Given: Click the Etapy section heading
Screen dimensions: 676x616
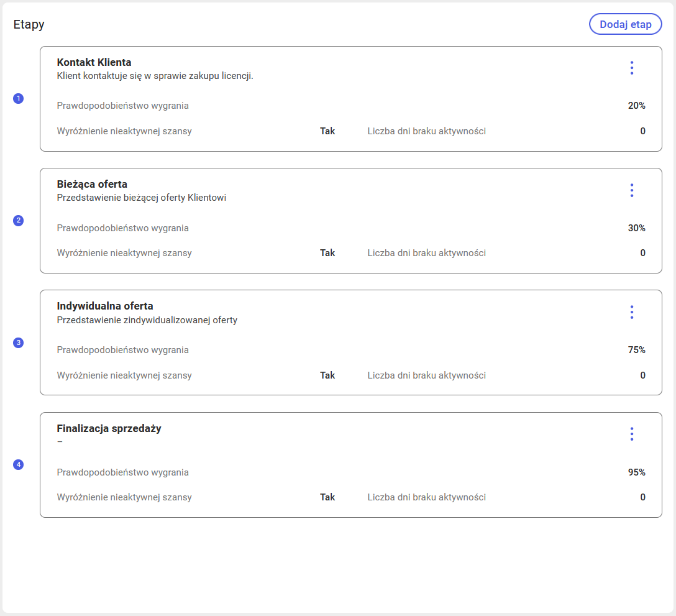Looking at the screenshot, I should pyautogui.click(x=29, y=25).
